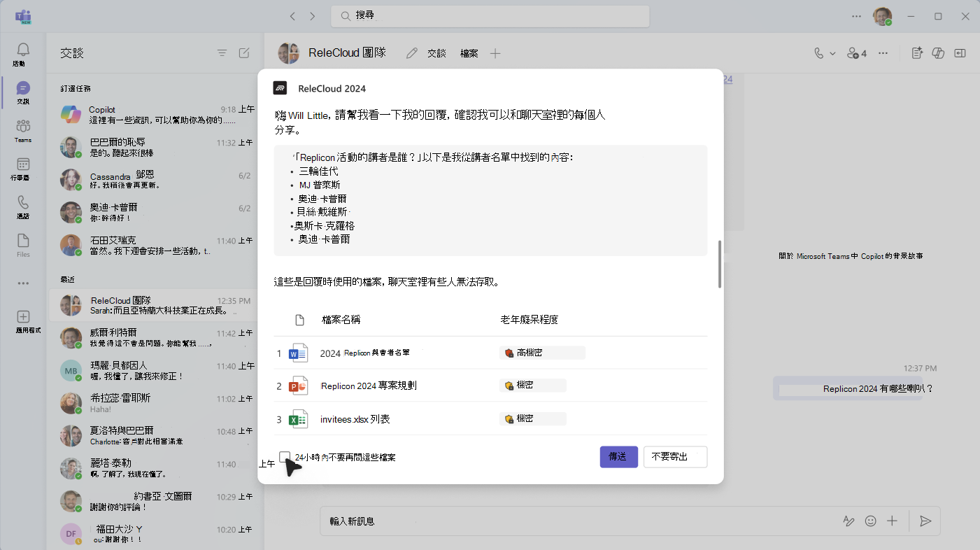The width and height of the screenshot is (980, 550).
Task: Open the Files sidebar icon
Action: pyautogui.click(x=23, y=241)
